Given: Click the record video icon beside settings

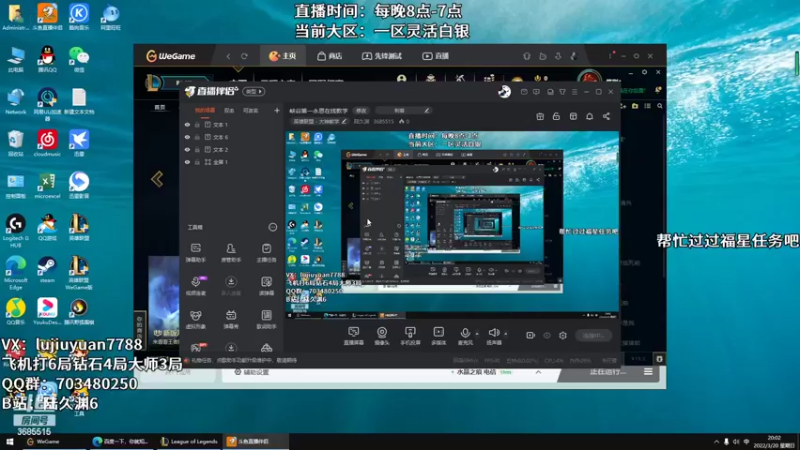Looking at the screenshot, I should click(531, 335).
